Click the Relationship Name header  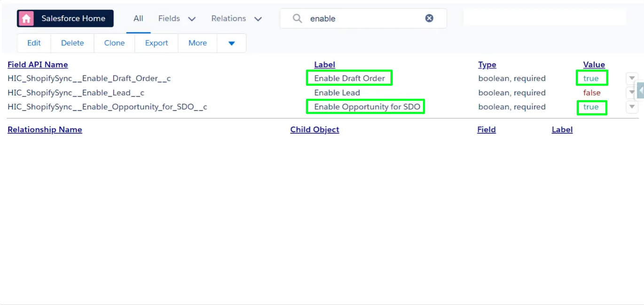pyautogui.click(x=45, y=129)
